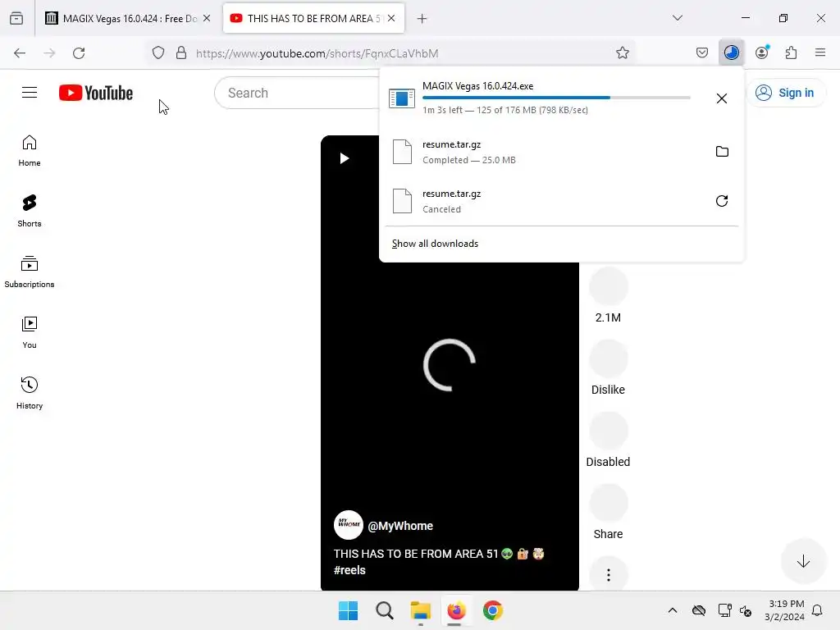Click the Firefox taskbar icon

tap(456, 610)
